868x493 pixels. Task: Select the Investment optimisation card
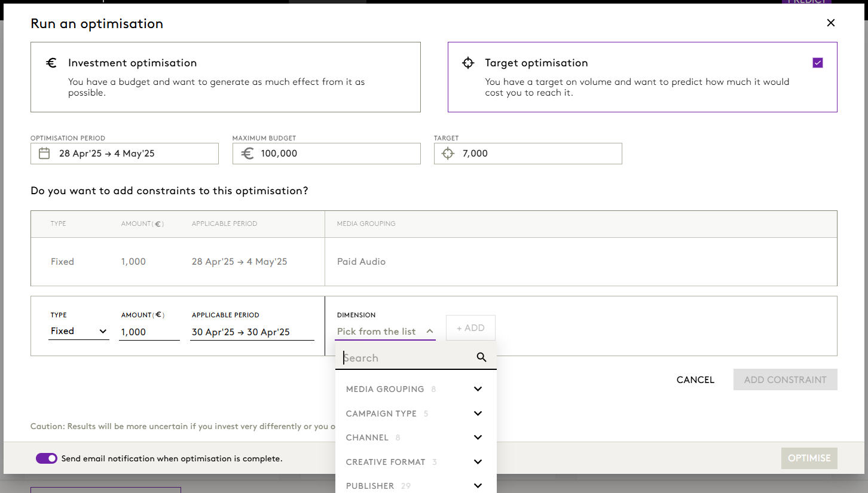coord(225,77)
